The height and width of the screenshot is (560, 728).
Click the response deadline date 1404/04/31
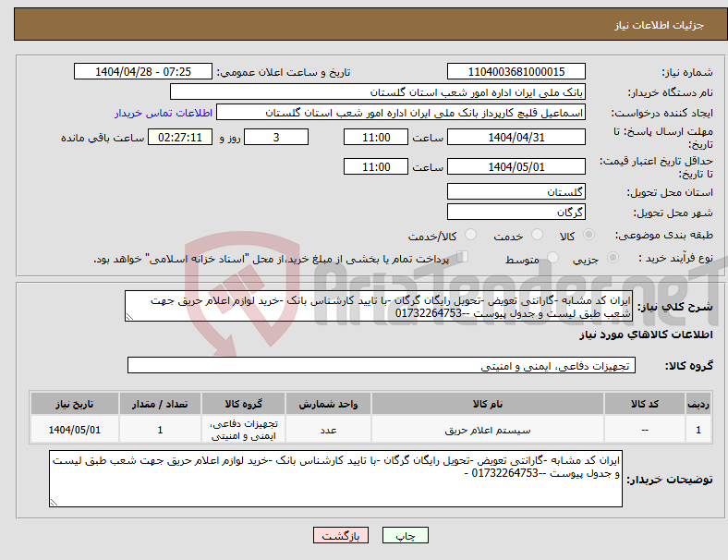click(x=516, y=137)
